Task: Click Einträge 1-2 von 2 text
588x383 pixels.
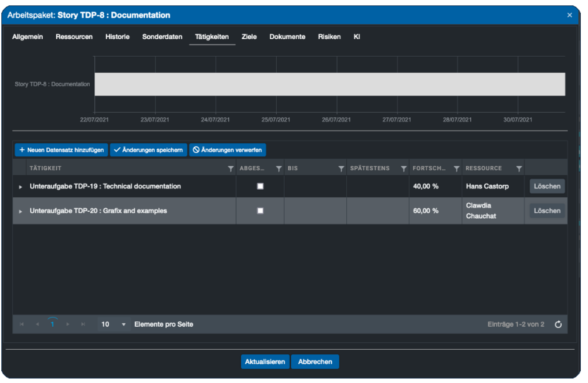Action: click(x=516, y=324)
